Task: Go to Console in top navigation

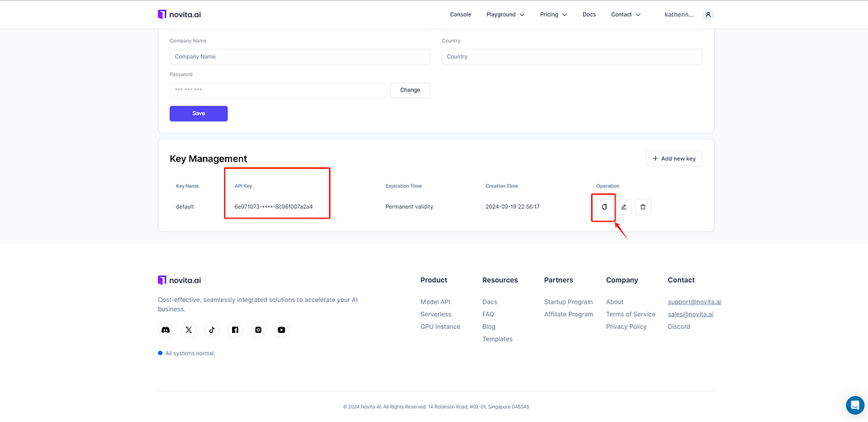Action: click(x=461, y=14)
